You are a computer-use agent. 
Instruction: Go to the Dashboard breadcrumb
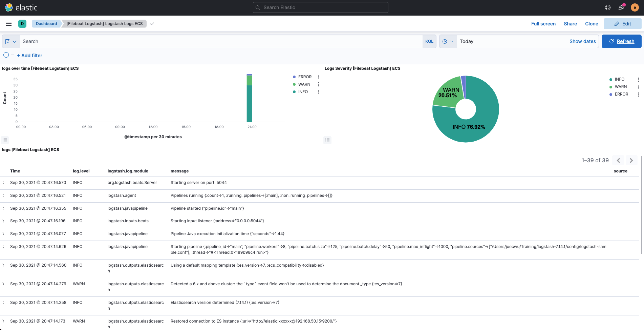pos(46,24)
